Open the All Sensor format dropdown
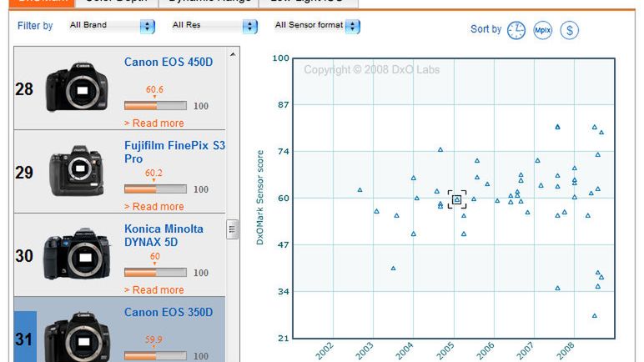This screenshot has width=644, height=362. [x=317, y=26]
